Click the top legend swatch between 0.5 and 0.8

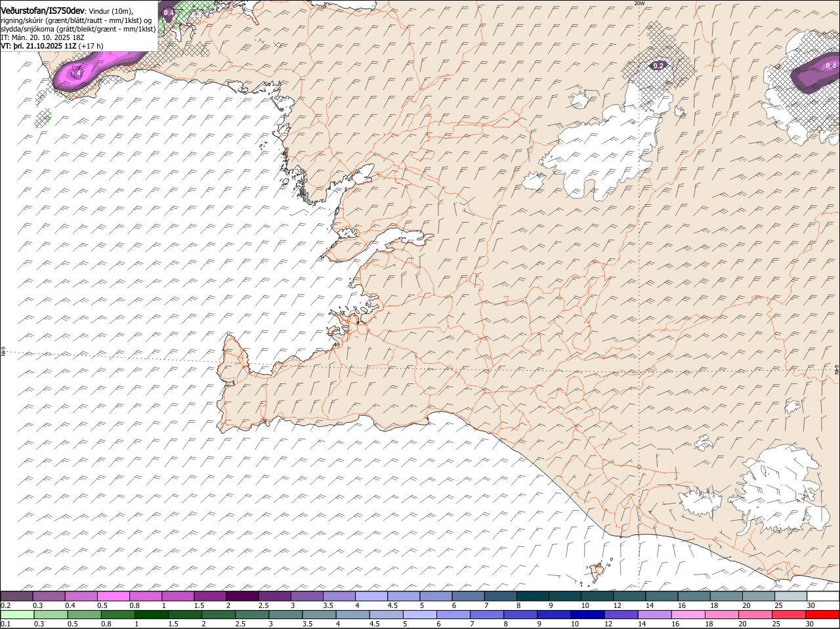tap(114, 596)
